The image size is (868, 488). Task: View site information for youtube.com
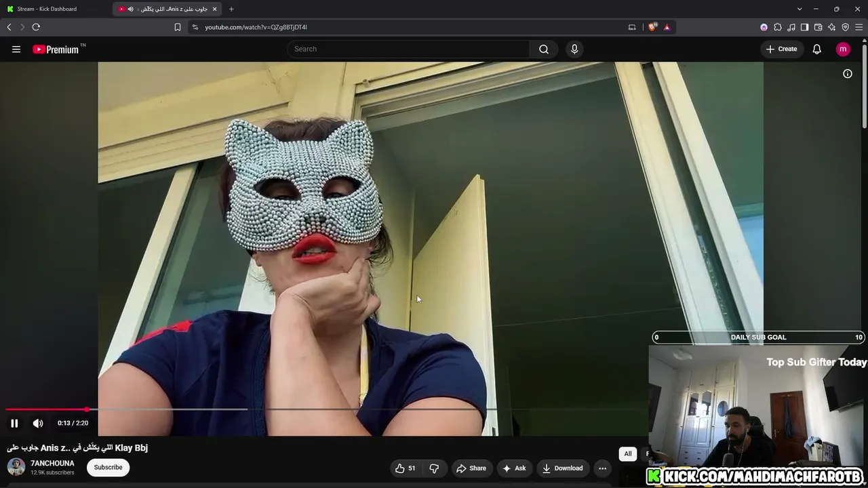click(x=195, y=27)
